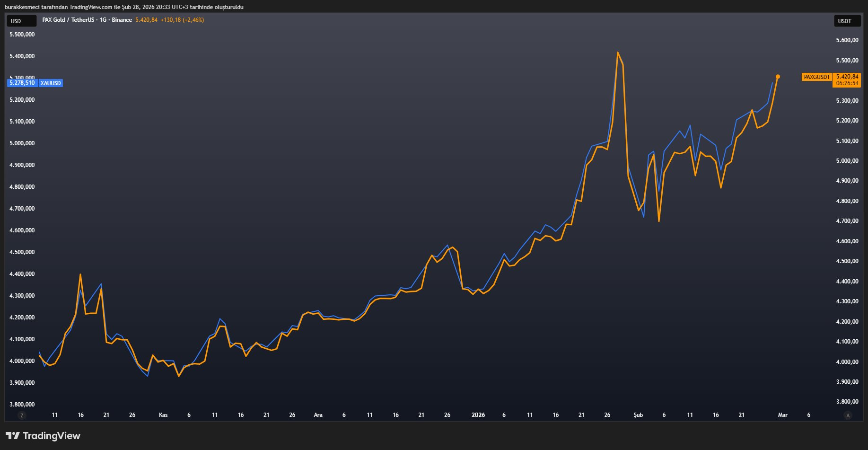The image size is (868, 450).
Task: Click the blue XAUUSD symbol label
Action: coord(51,83)
